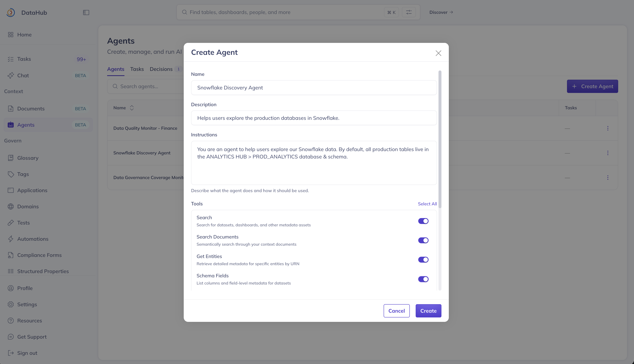Click the DataHub logo icon

click(10, 13)
